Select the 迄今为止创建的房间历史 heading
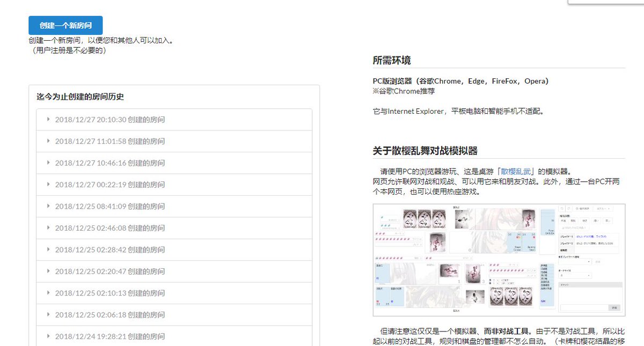Image resolution: width=644 pixels, height=346 pixels. click(x=80, y=97)
